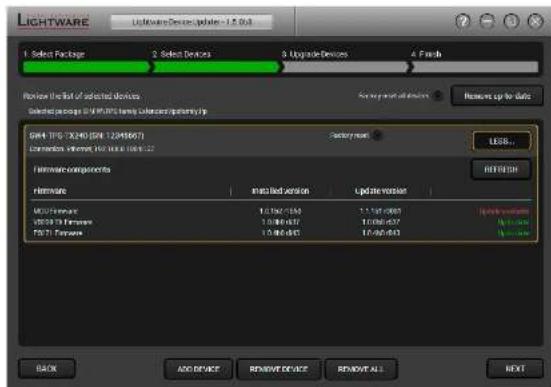Viewport: 551px width, 387px height.
Task: Go to step 1 Select Package
Action: click(54, 54)
